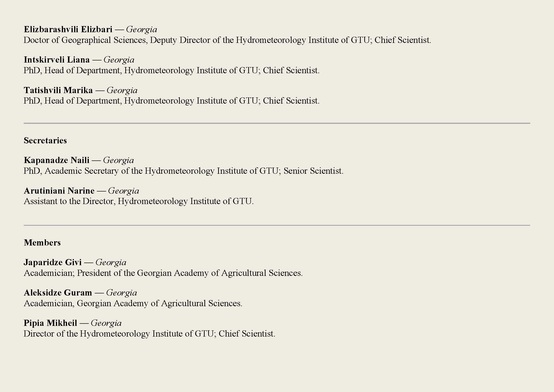Click the Doctor of Geographical Sciences description line
This screenshot has height=392, width=554.
click(227, 40)
